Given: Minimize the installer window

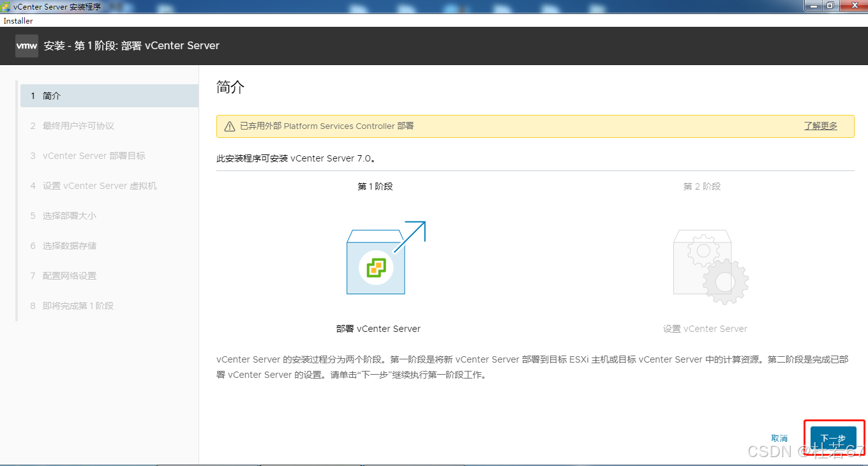Looking at the screenshot, I should point(812,5).
